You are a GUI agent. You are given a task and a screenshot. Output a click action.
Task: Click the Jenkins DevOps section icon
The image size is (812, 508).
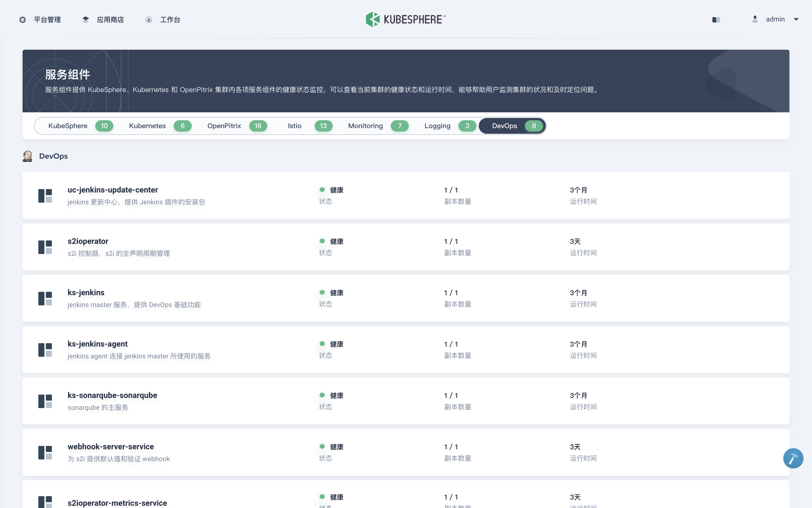tap(28, 156)
